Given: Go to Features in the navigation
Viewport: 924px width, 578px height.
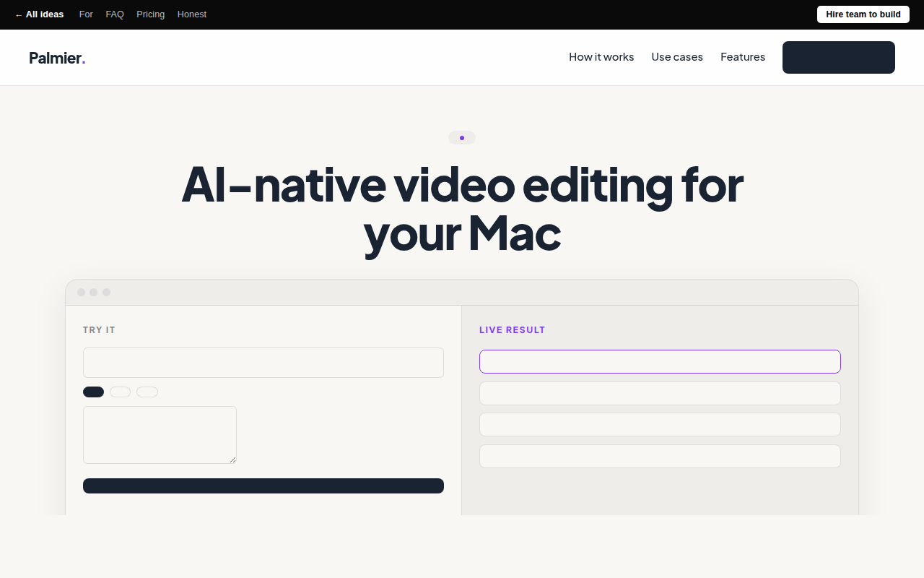Looking at the screenshot, I should pos(743,57).
